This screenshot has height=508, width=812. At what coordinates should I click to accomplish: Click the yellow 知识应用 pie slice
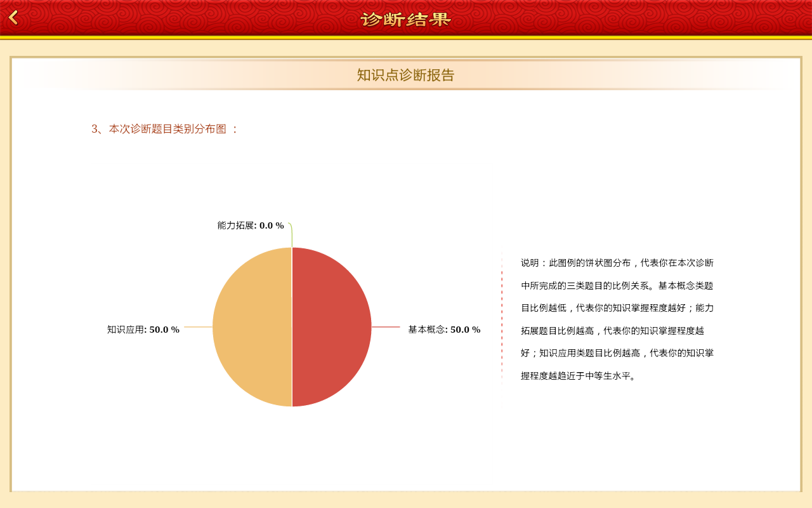(x=252, y=327)
